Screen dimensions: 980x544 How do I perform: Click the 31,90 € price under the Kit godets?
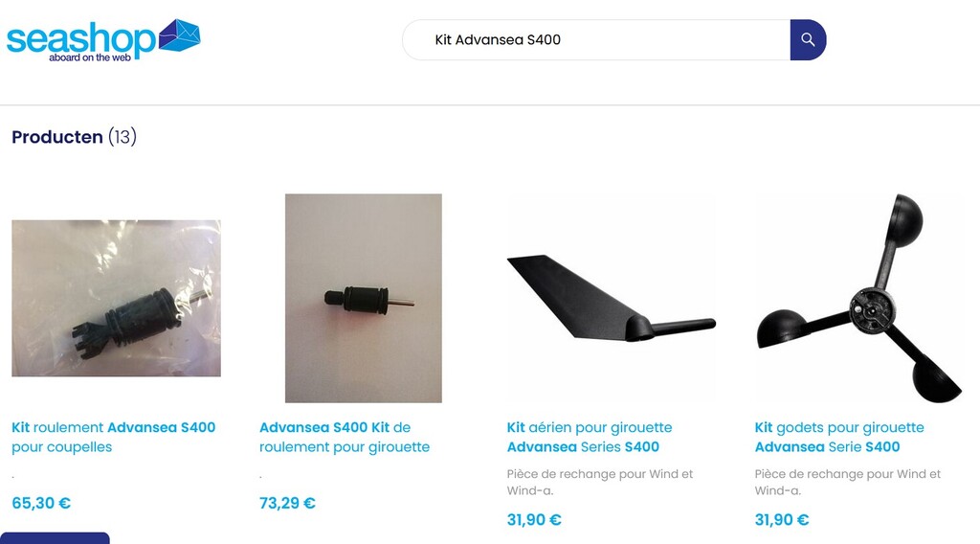782,520
